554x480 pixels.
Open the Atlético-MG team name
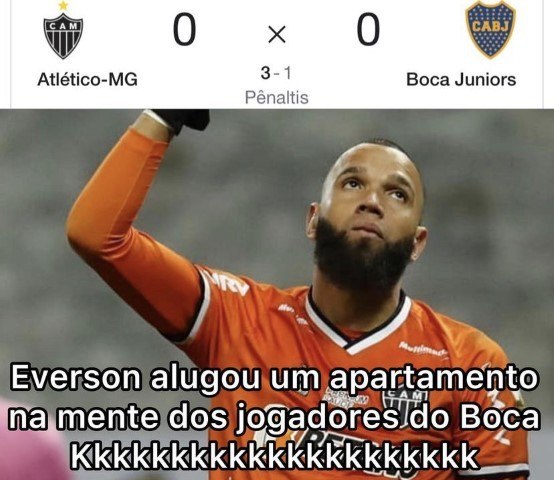pos(87,80)
